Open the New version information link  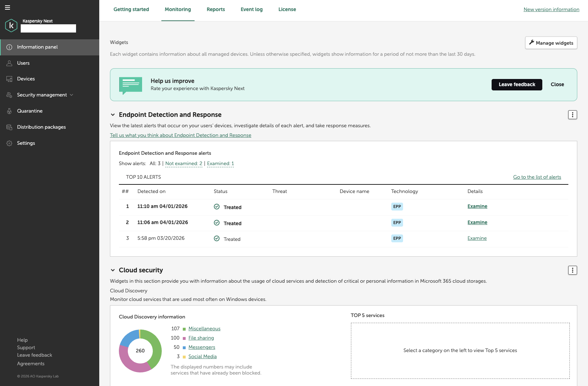coord(551,10)
